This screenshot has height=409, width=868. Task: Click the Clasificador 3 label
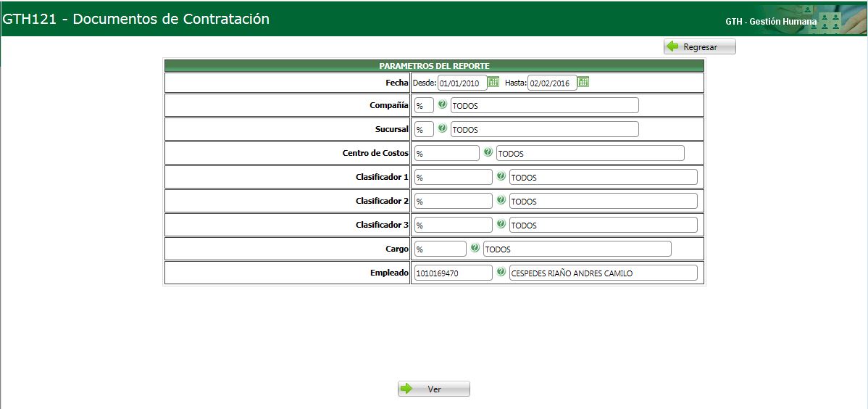tap(382, 225)
